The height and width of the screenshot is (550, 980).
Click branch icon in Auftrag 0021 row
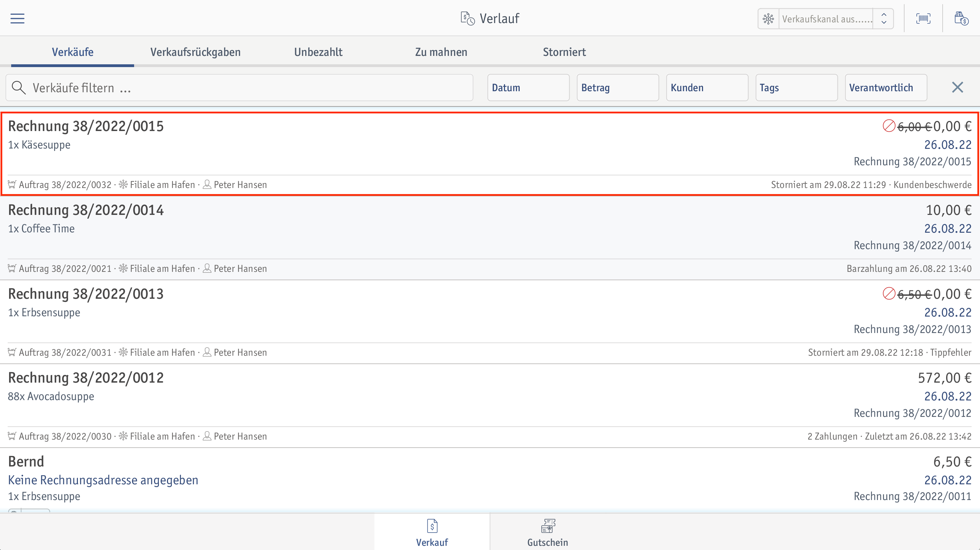(123, 268)
